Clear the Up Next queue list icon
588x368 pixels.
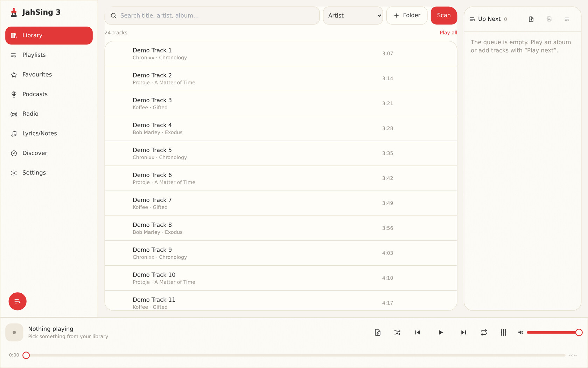pyautogui.click(x=567, y=19)
